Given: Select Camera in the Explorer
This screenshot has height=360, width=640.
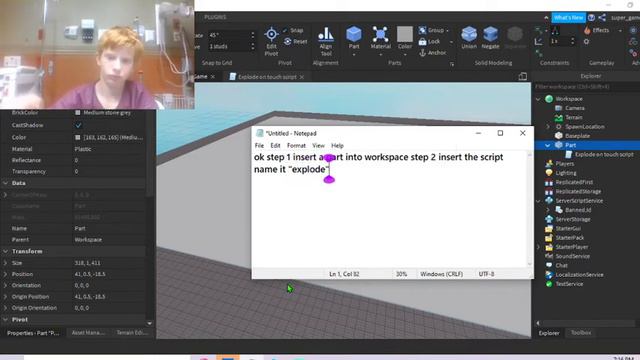Looking at the screenshot, I should point(575,108).
